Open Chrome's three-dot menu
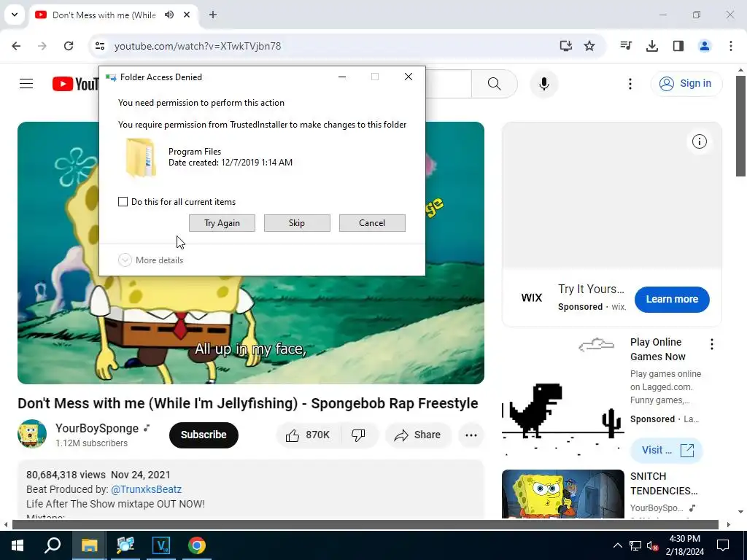This screenshot has height=560, width=747. point(731,46)
